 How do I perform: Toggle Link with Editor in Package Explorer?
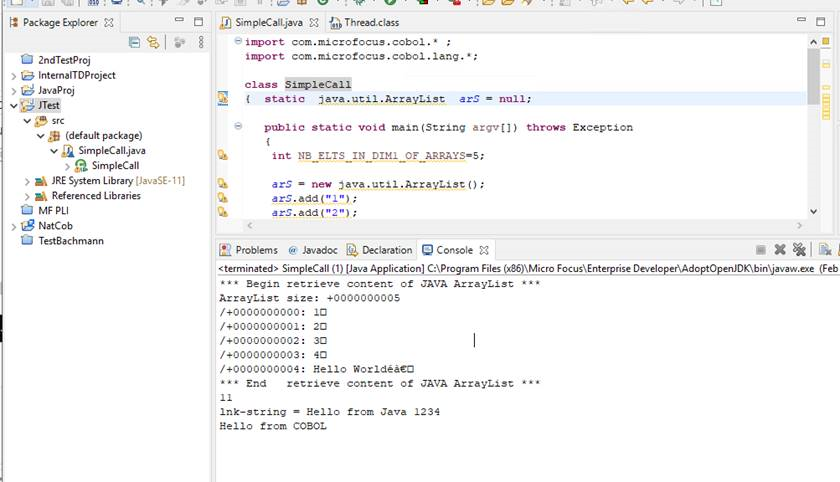[x=153, y=42]
